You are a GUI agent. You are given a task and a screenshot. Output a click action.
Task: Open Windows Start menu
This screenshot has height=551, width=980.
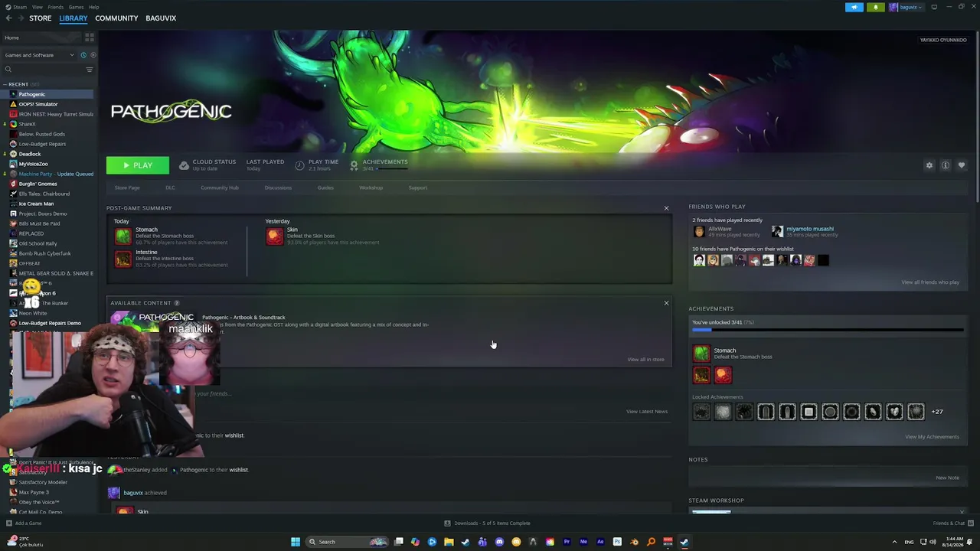click(296, 542)
